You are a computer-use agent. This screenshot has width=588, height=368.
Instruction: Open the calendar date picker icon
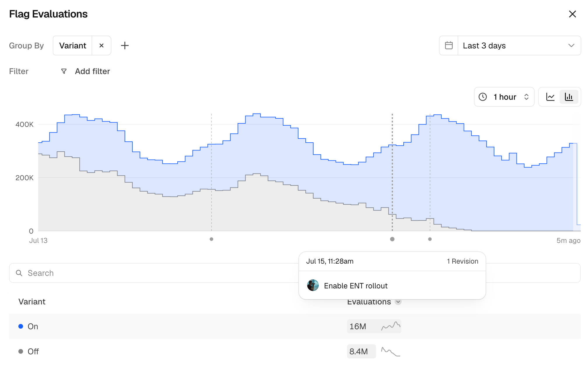(449, 45)
